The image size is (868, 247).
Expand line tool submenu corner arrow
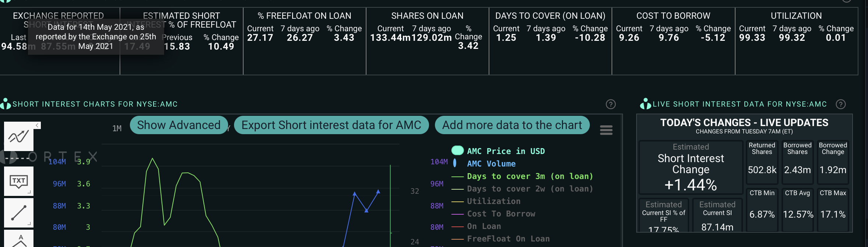(x=29, y=223)
